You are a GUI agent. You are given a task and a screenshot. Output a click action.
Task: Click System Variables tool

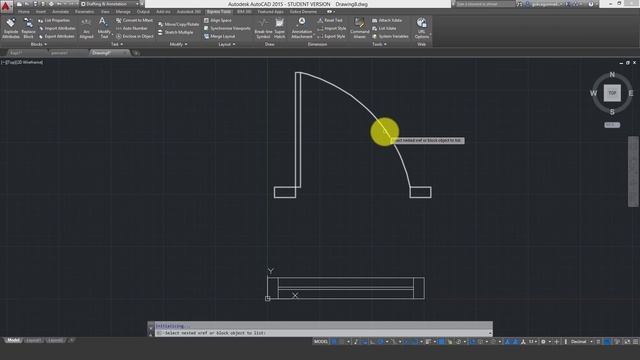tap(390, 36)
